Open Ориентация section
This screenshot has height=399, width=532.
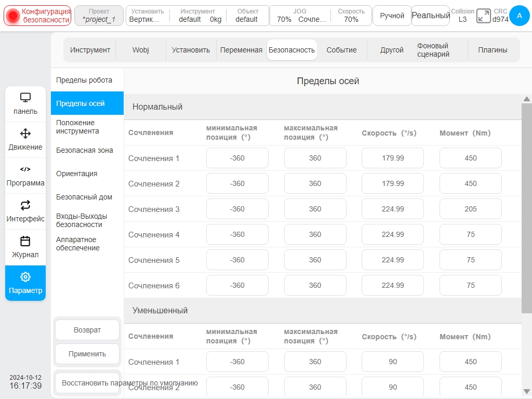pyautogui.click(x=87, y=174)
